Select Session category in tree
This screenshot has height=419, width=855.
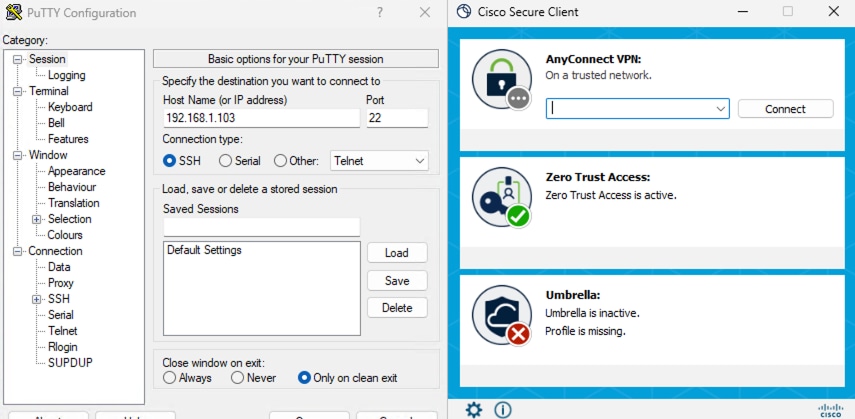coord(47,59)
